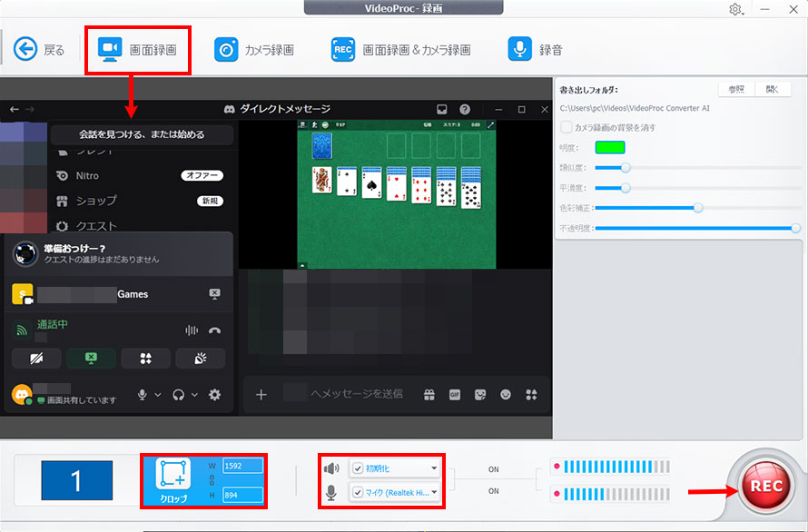Open the Discord emoji picker

[x=506, y=395]
